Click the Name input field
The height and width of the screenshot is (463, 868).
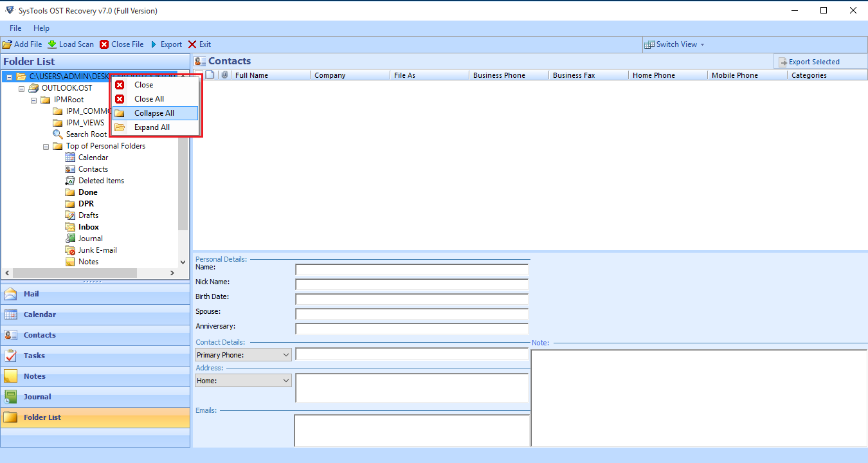tap(411, 269)
